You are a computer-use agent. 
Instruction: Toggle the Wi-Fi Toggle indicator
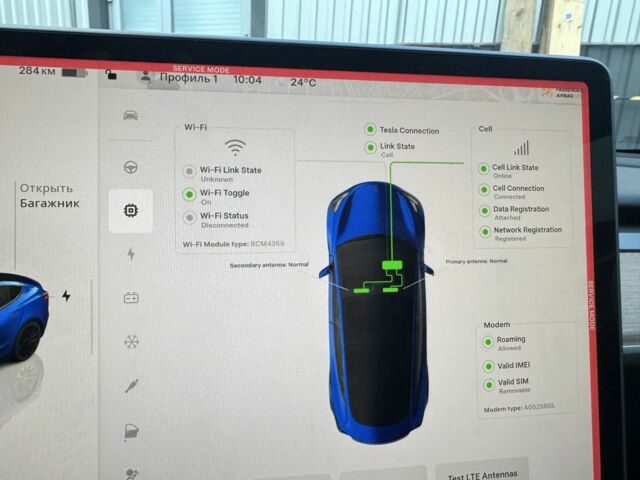(x=189, y=195)
